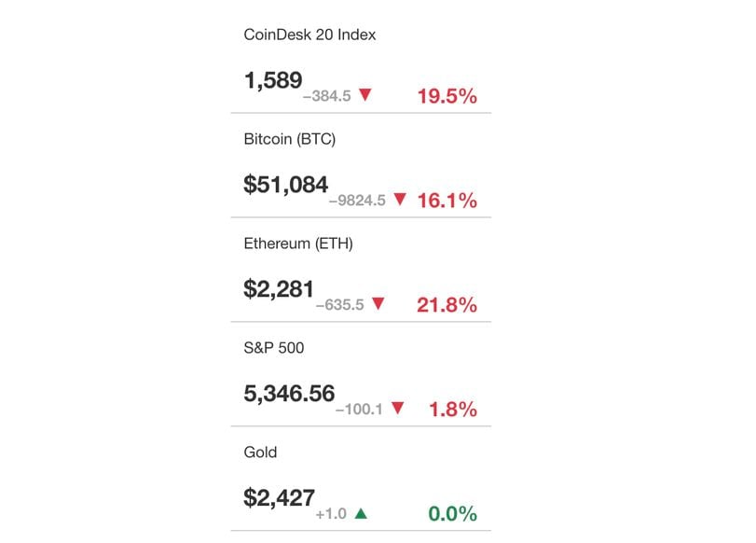Click the red down arrow for CoinDesk 20 Index
Image resolution: width=756 pixels, height=543 pixels.
point(365,95)
